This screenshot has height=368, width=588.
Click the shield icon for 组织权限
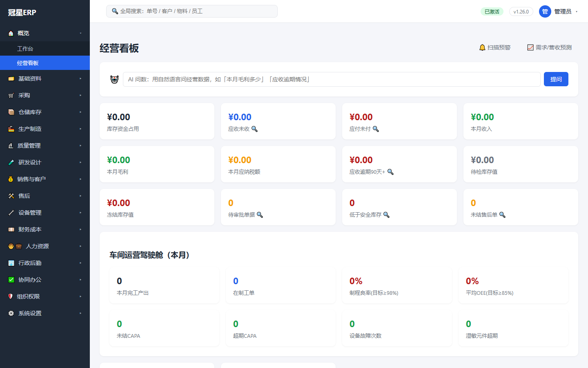point(11,296)
